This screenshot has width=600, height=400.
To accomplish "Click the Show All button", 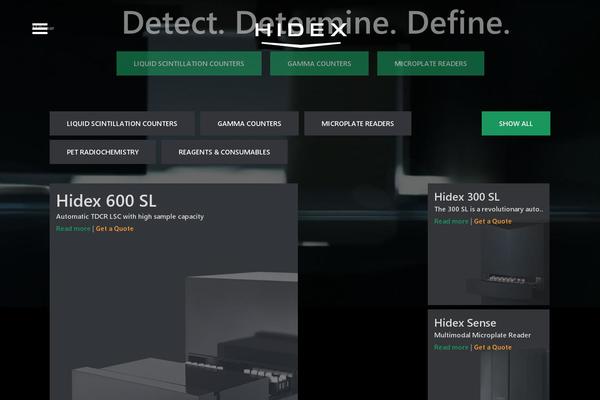I will pyautogui.click(x=516, y=124).
